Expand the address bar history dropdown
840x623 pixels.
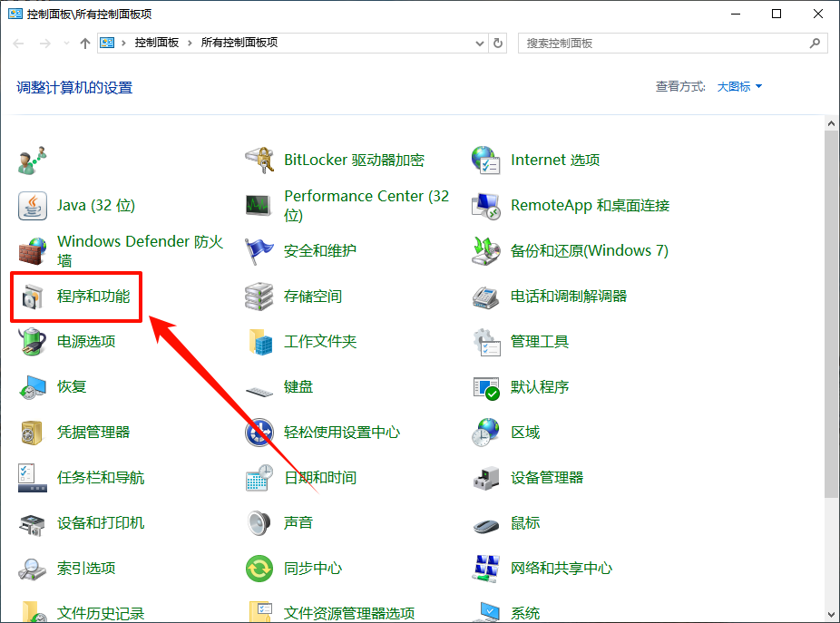click(x=480, y=43)
